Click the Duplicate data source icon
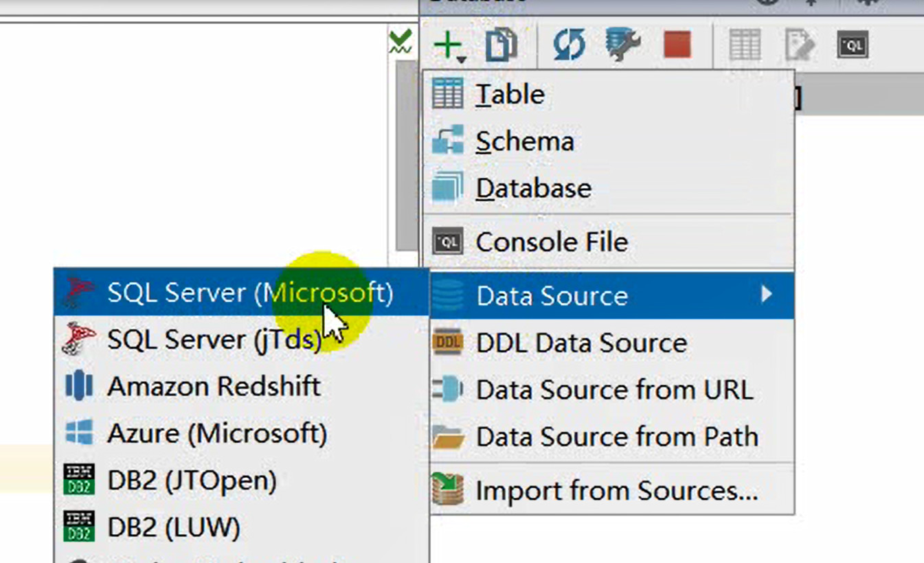The image size is (924, 563). [502, 46]
